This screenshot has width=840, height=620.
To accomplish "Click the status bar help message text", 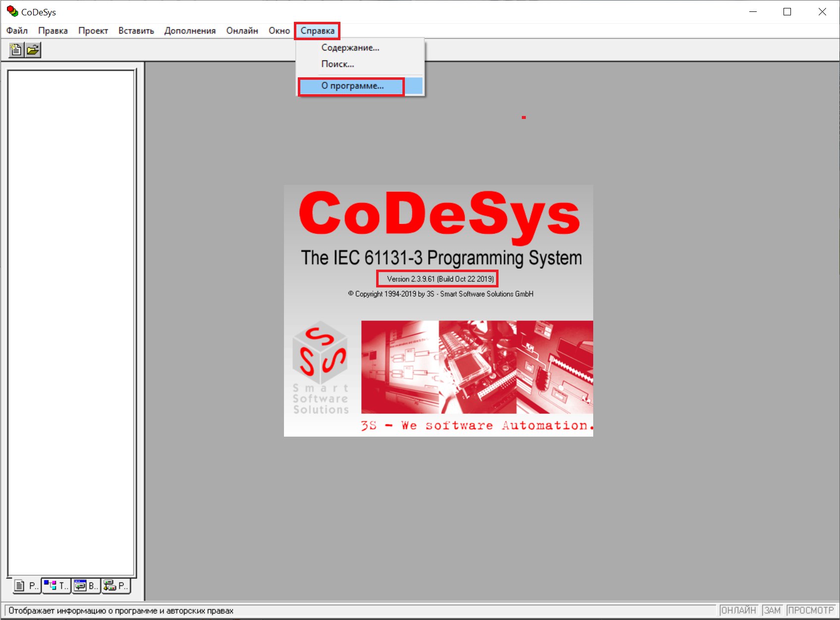I will 121,611.
